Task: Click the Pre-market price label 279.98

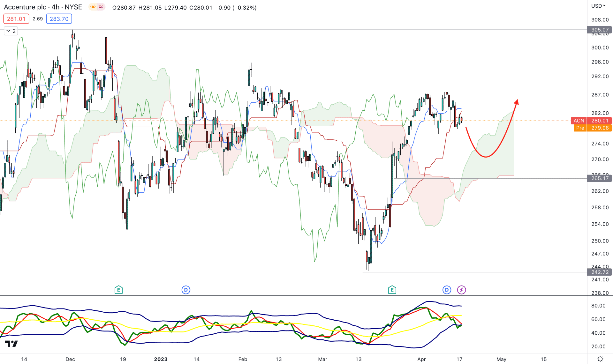Action: [593, 128]
